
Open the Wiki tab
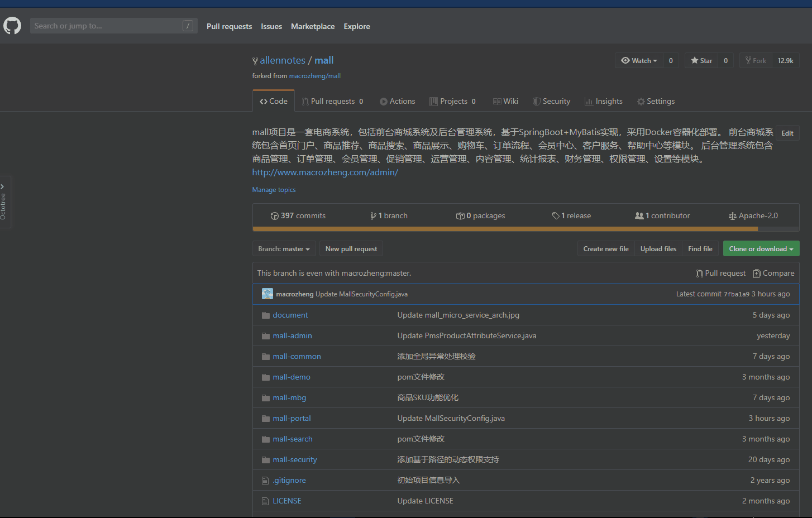tap(506, 101)
